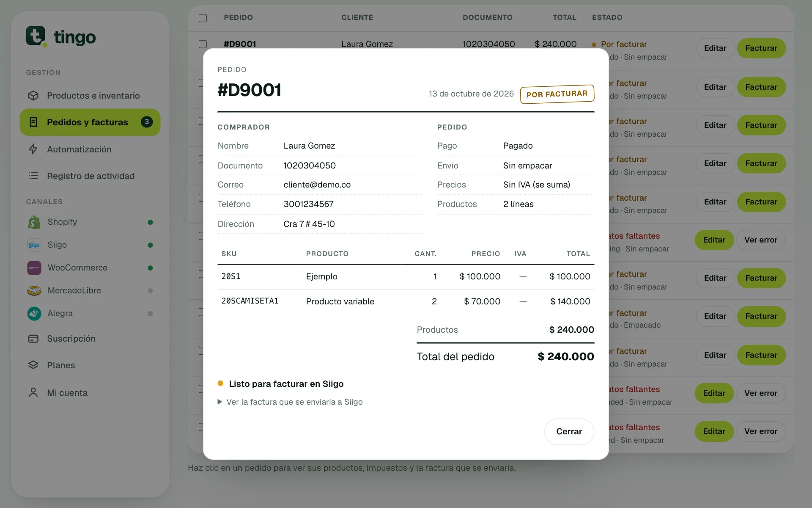Close the order dialog with Cerrar

click(x=569, y=431)
